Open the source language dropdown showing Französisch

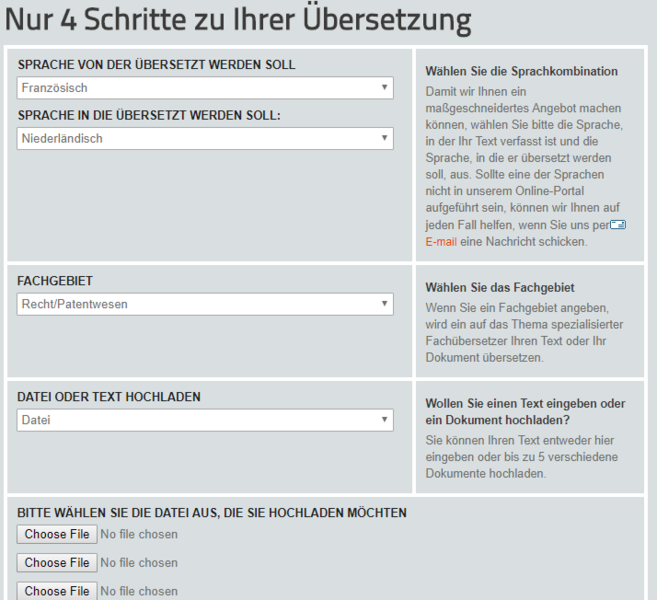click(x=205, y=88)
